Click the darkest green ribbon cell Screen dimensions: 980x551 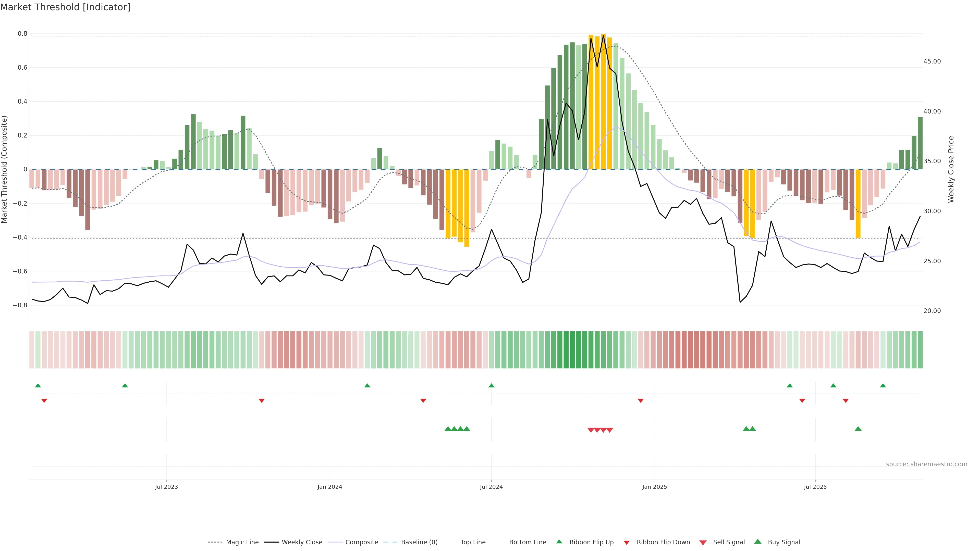click(572, 349)
